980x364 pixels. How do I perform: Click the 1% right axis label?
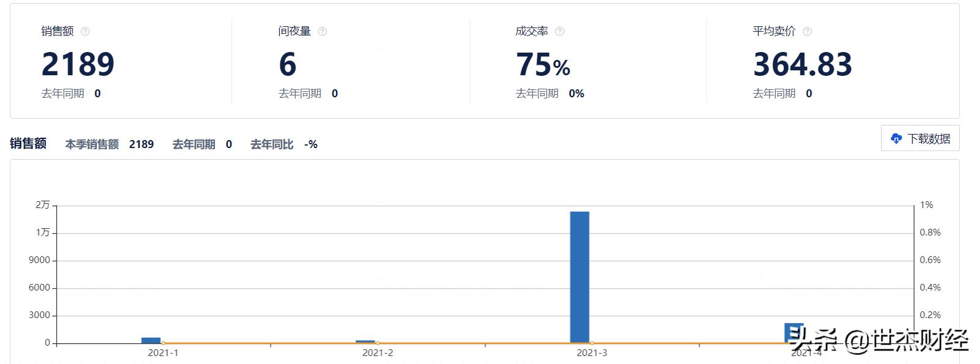point(927,205)
